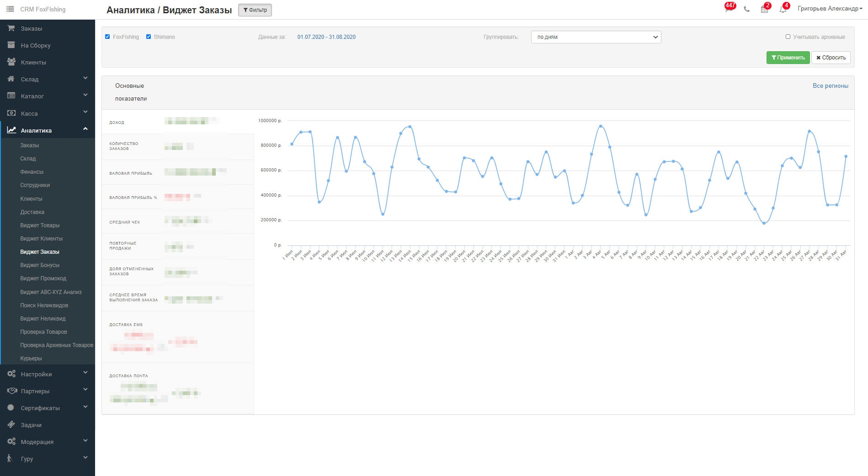Open Виджет Неликвид submenu item
The image size is (868, 476).
(43, 319)
